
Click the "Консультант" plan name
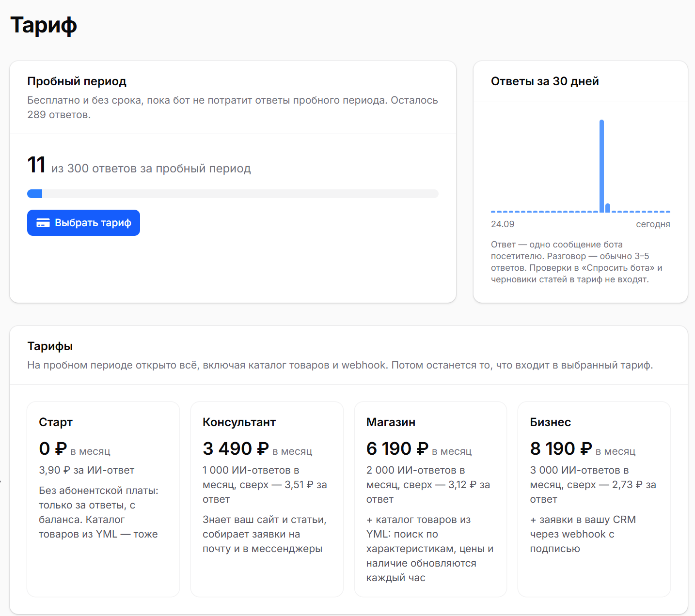[239, 422]
